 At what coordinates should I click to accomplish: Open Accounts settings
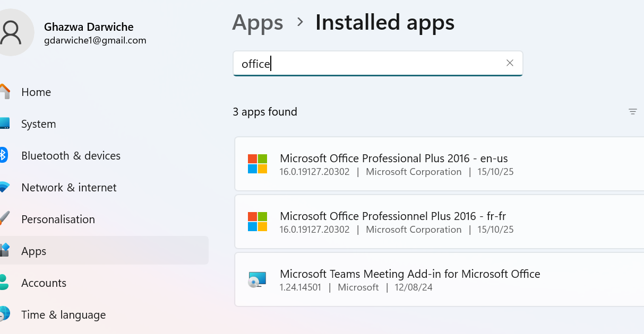(44, 283)
